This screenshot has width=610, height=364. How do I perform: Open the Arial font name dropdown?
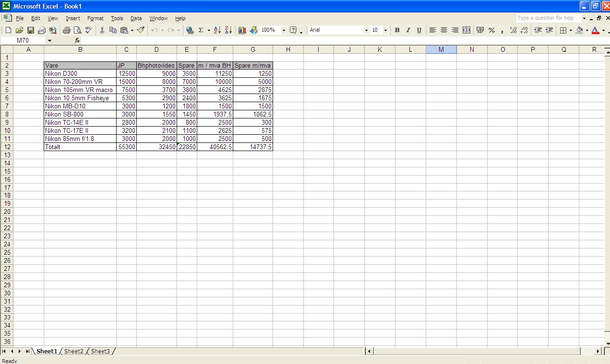point(366,30)
